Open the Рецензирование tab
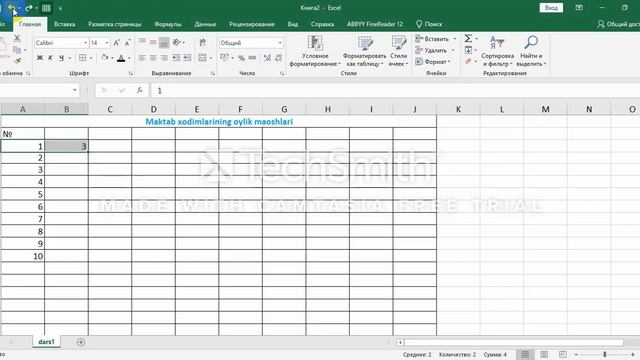The height and width of the screenshot is (360, 640). pos(252,24)
